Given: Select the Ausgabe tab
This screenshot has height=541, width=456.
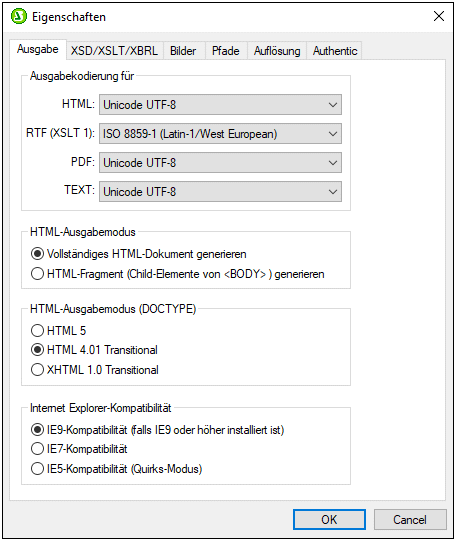Looking at the screenshot, I should pos(38,49).
